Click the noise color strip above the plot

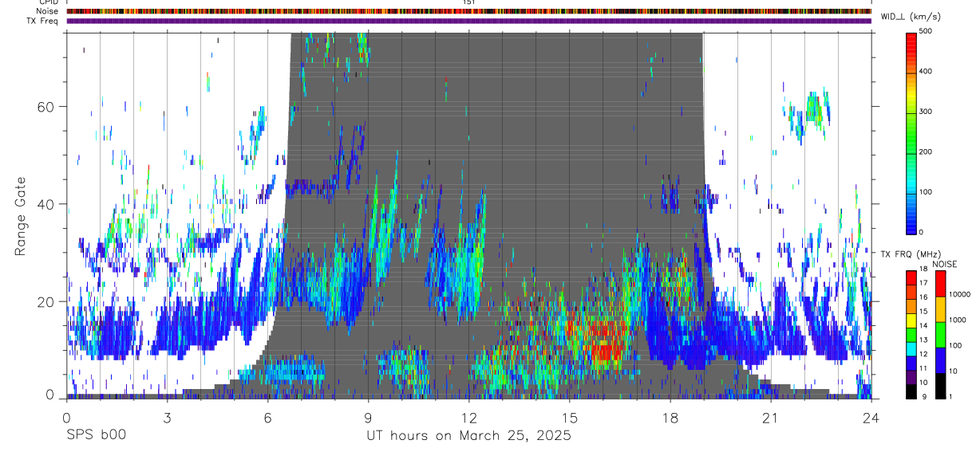coord(468,11)
